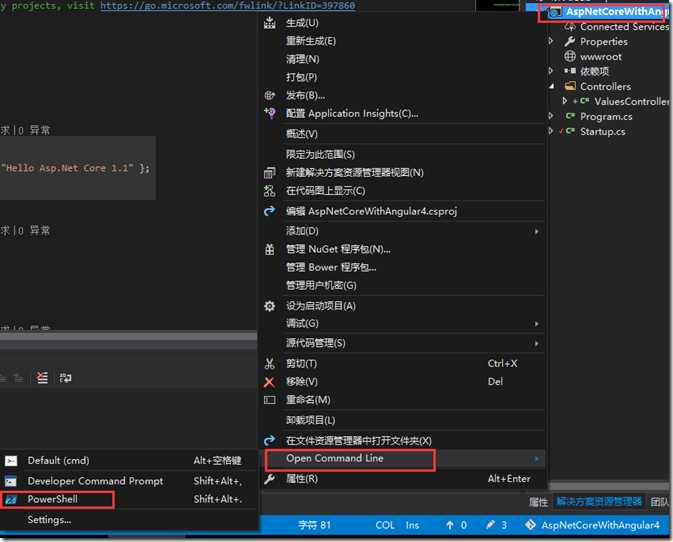Expand the Program.cs node arrow

pyautogui.click(x=551, y=116)
